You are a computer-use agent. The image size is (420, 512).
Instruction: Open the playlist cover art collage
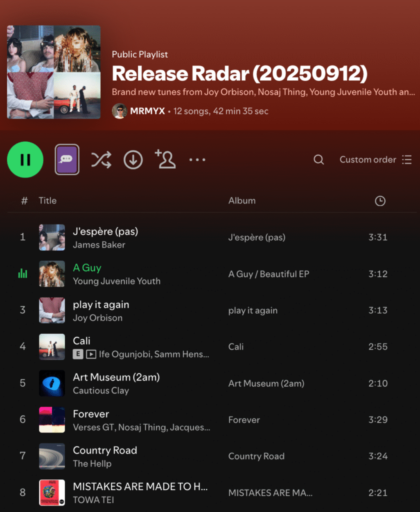click(x=54, y=72)
